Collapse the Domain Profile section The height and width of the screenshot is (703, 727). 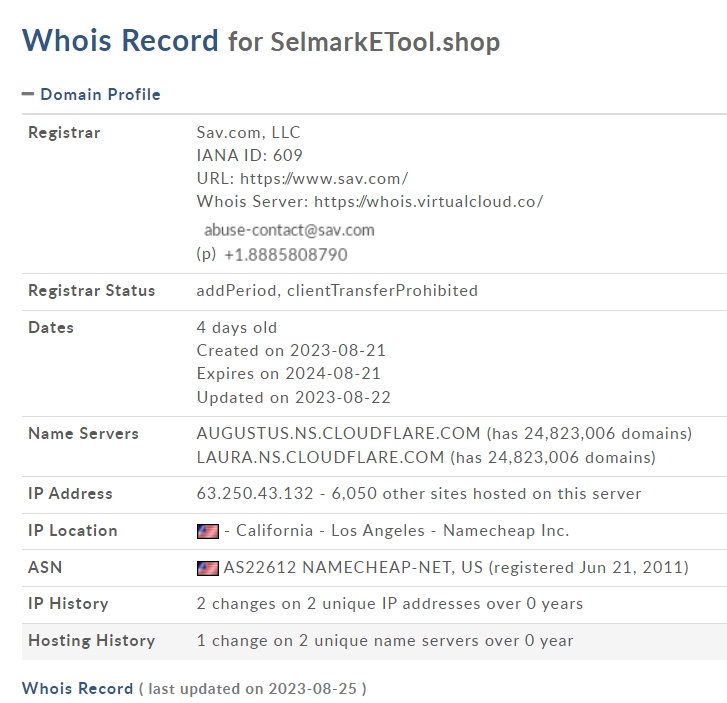pyautogui.click(x=28, y=94)
